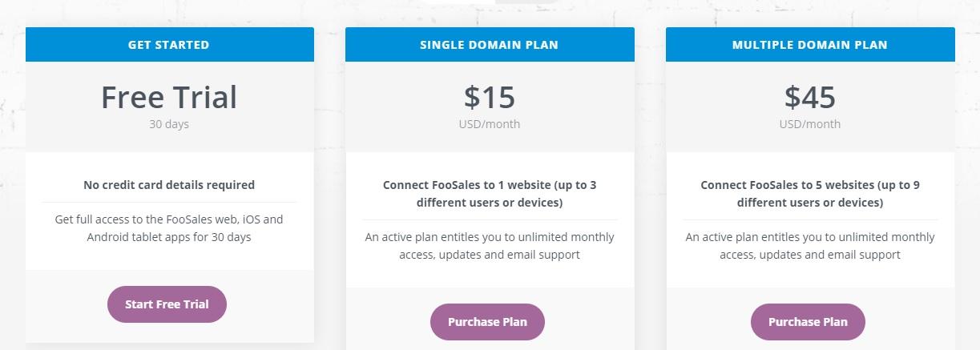Click the divider line in the Free Trial card
980x350 pixels.
[169, 202]
